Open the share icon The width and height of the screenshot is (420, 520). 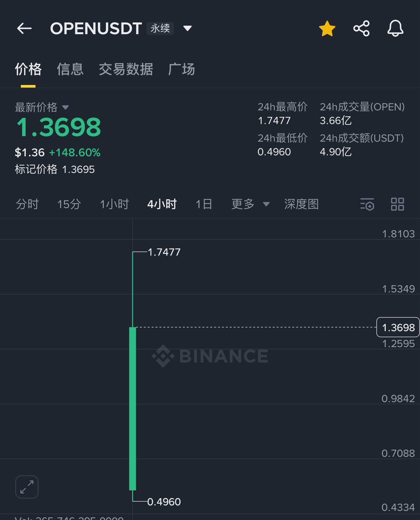[361, 29]
